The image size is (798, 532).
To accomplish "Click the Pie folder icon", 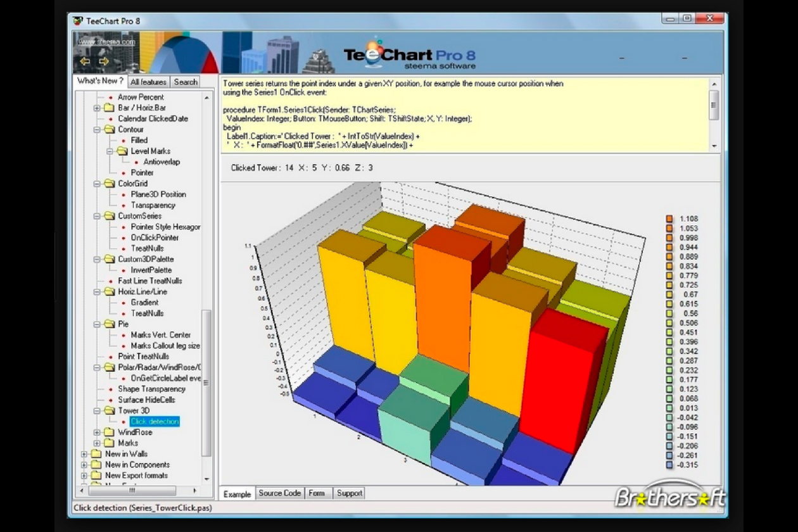I will [x=109, y=324].
